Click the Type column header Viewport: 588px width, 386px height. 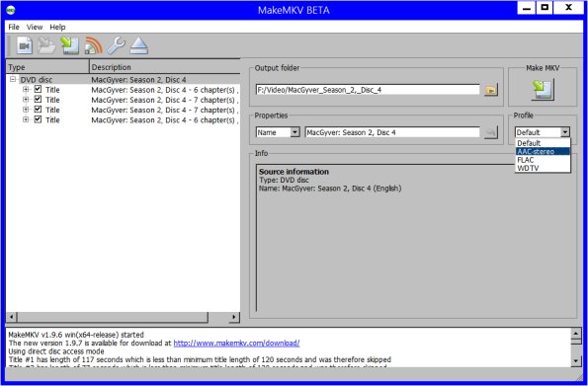point(47,67)
